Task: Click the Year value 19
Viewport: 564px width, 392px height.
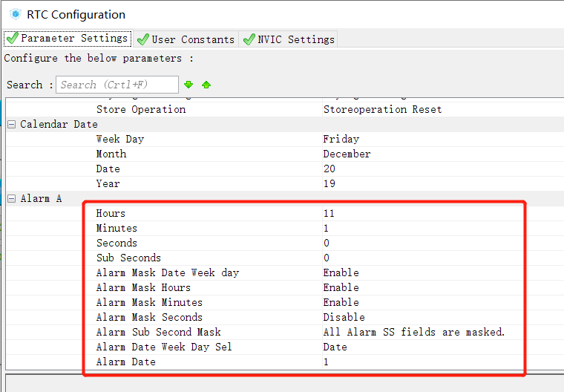Action: coord(329,183)
